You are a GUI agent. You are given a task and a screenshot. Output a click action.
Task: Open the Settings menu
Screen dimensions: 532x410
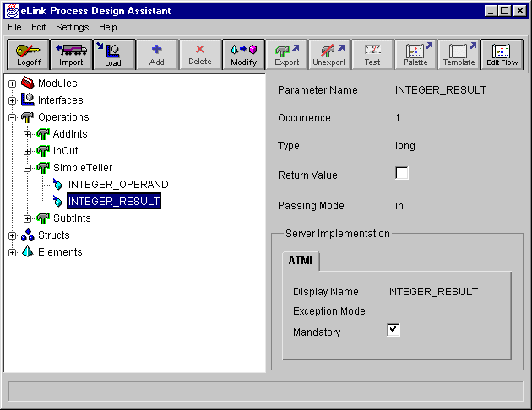(73, 27)
